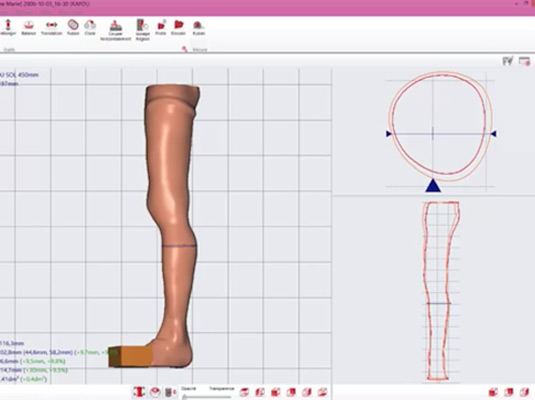Click the red leg-shape view icon at bottom

139,392
